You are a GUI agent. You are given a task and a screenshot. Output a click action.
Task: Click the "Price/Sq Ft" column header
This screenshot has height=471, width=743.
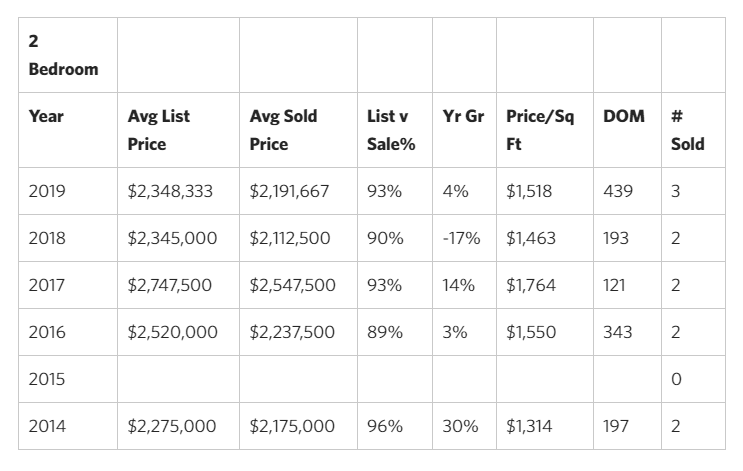(x=541, y=130)
